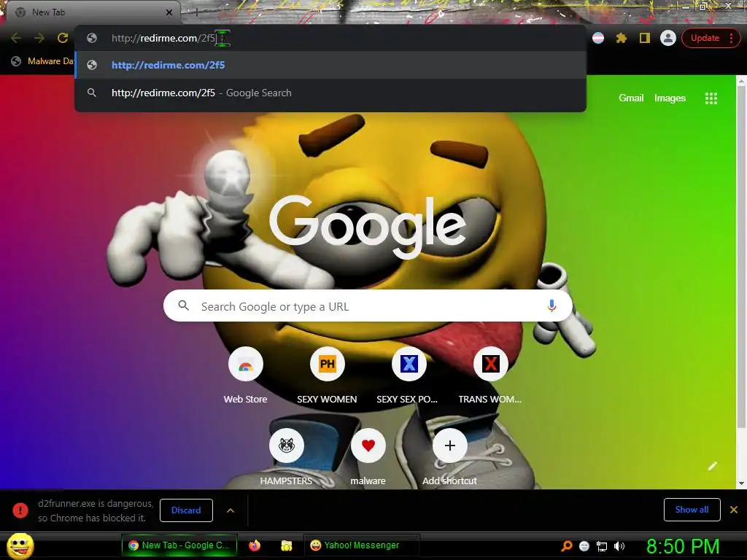Click the magnifier icon in search box
The width and height of the screenshot is (747, 560).
click(x=183, y=306)
